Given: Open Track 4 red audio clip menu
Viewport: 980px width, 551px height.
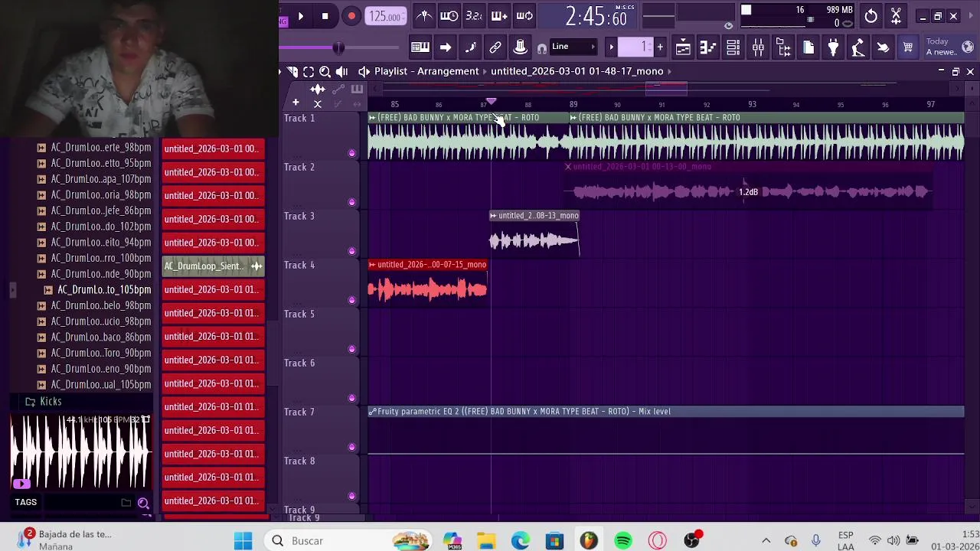Looking at the screenshot, I should click(372, 265).
